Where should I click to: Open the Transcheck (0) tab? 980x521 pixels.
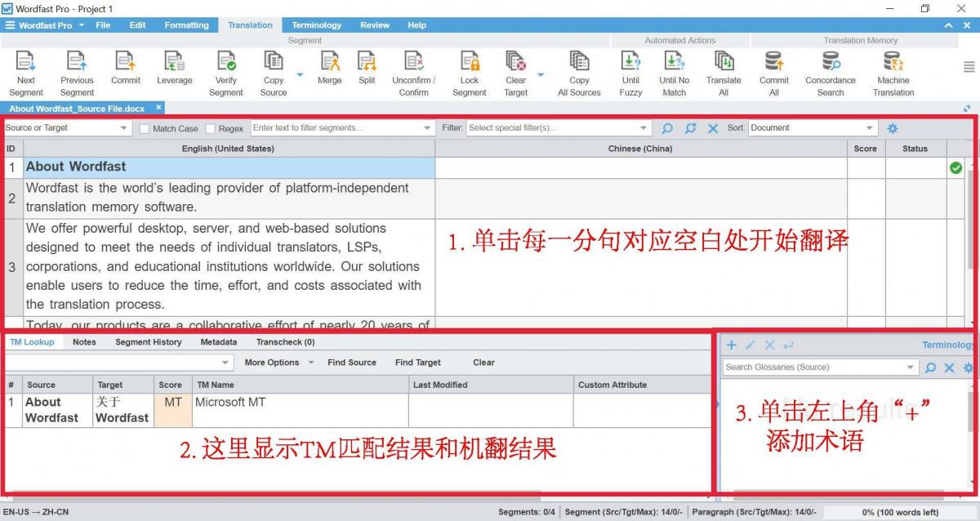[x=285, y=342]
